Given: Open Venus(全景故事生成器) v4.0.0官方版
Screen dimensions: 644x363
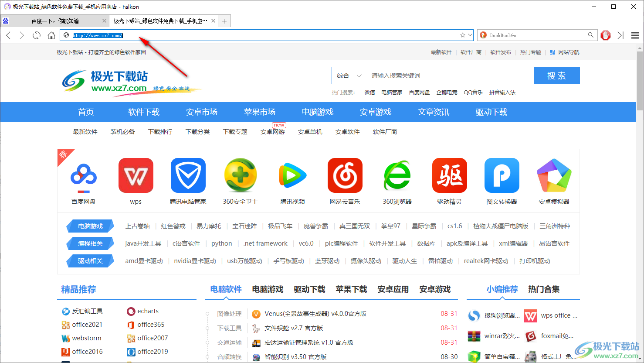Looking at the screenshot, I should click(x=315, y=314).
